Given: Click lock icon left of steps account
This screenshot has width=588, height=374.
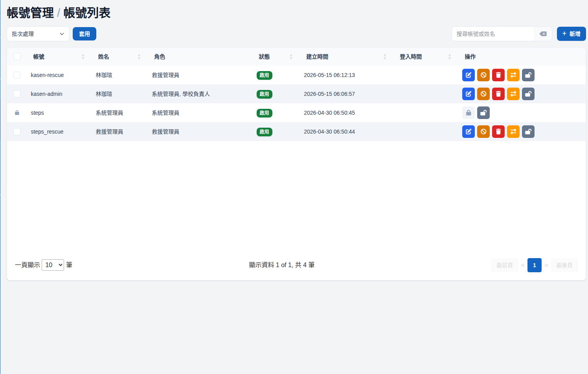Looking at the screenshot, I should tap(17, 113).
